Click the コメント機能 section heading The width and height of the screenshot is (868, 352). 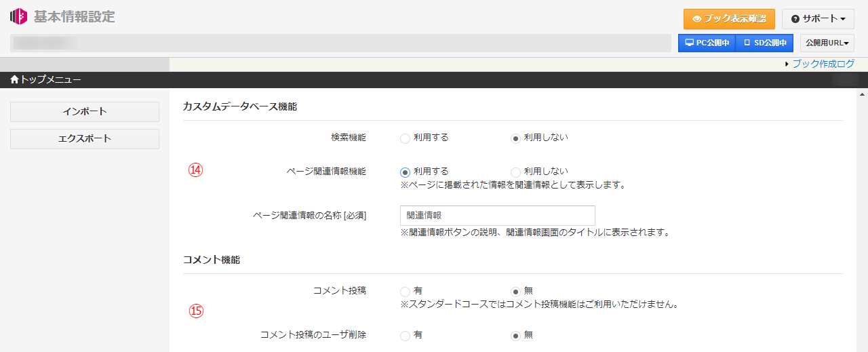[x=212, y=260]
